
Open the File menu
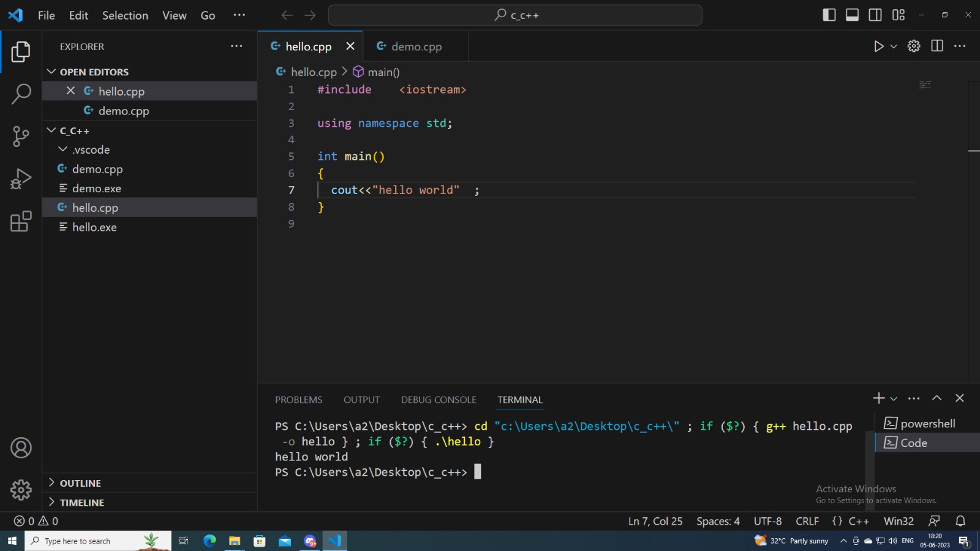point(46,15)
